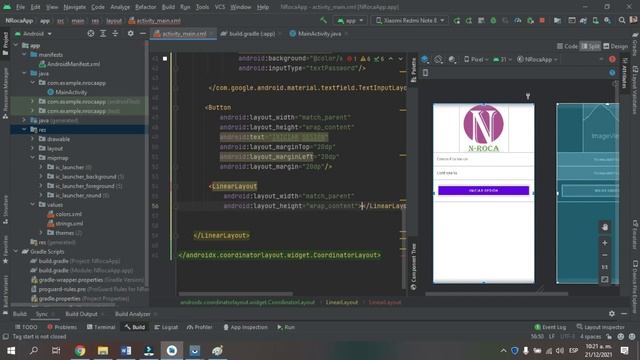Viewport: 640px width, 360px height.
Task: Click Collapse All icon in Project panel
Action: tap(115, 33)
